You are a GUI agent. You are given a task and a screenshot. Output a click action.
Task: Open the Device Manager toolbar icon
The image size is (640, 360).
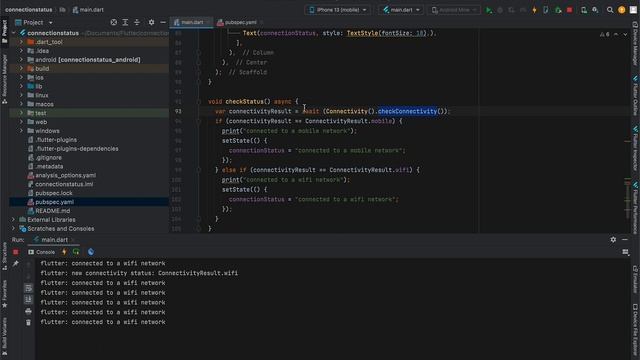pyautogui.click(x=584, y=10)
